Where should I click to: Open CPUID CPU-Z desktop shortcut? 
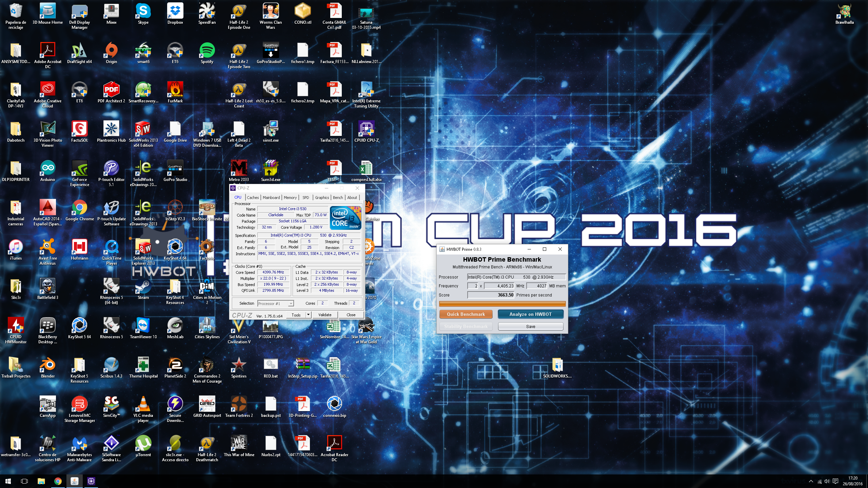point(366,132)
